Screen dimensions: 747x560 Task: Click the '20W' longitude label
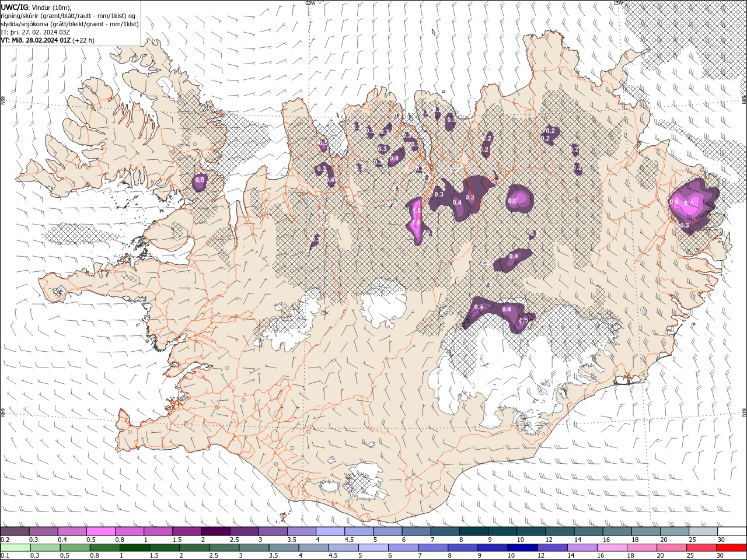(310, 3)
